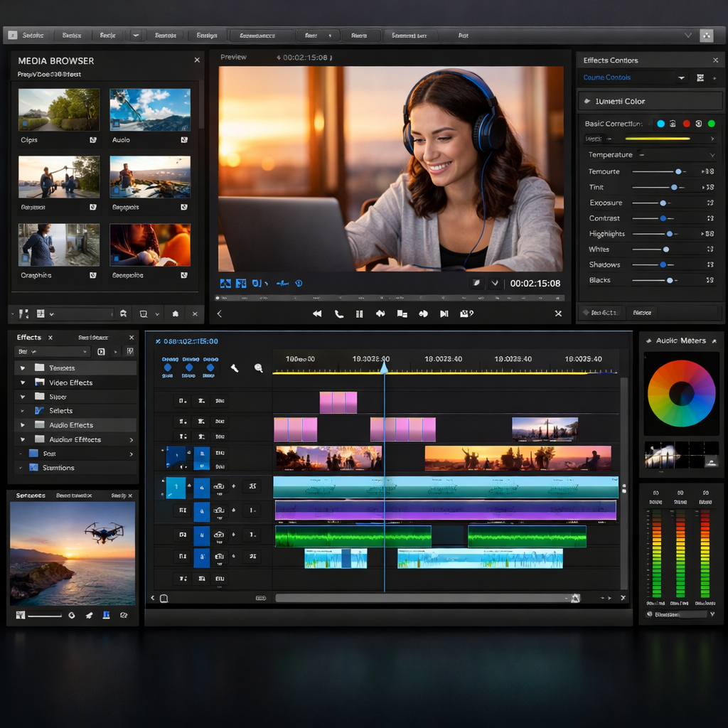Click the step-forward icon in preview controls
This screenshot has height=728, width=728.
pyautogui.click(x=444, y=314)
